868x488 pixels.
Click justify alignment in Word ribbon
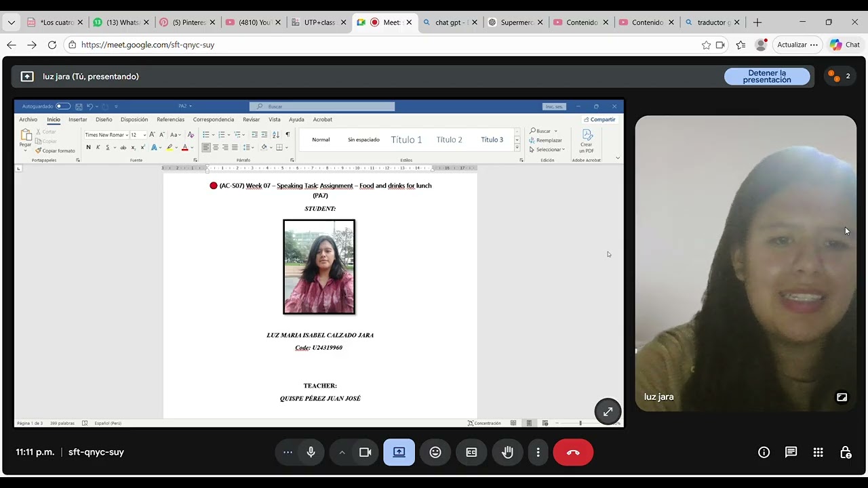point(235,147)
